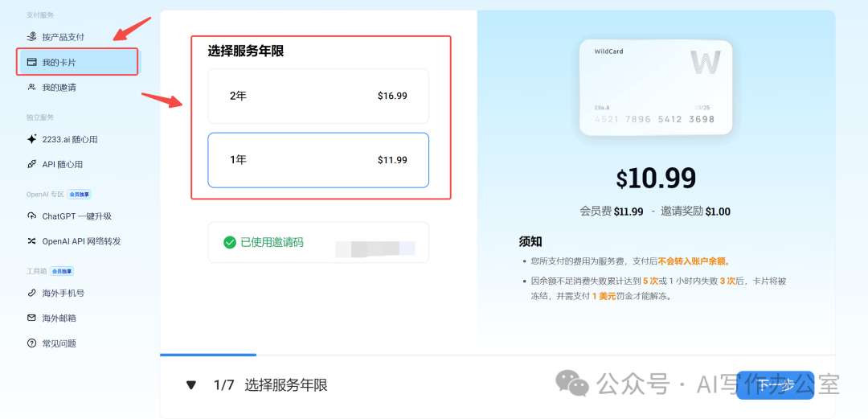Click the 按产品支付 coin icon
The image size is (868, 419).
31,36
